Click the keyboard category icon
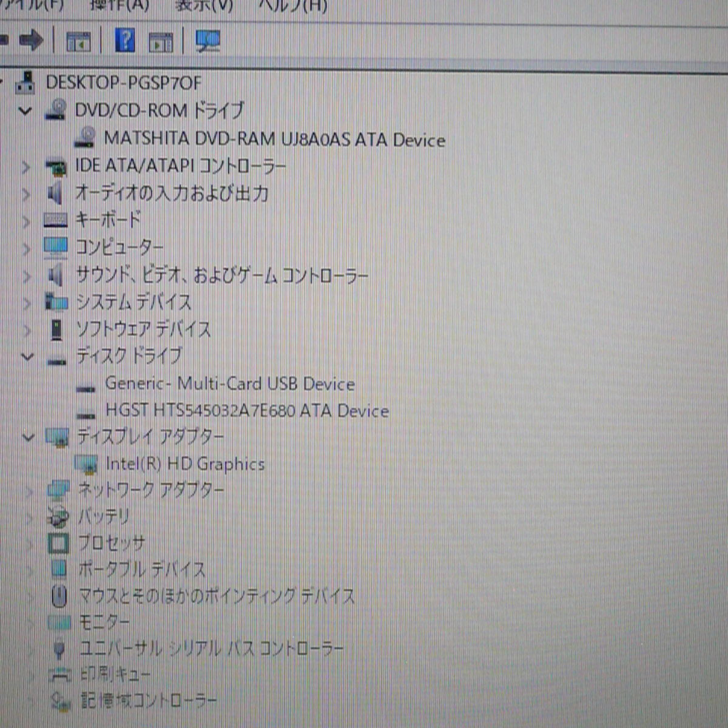The width and height of the screenshot is (728, 728). 56,221
